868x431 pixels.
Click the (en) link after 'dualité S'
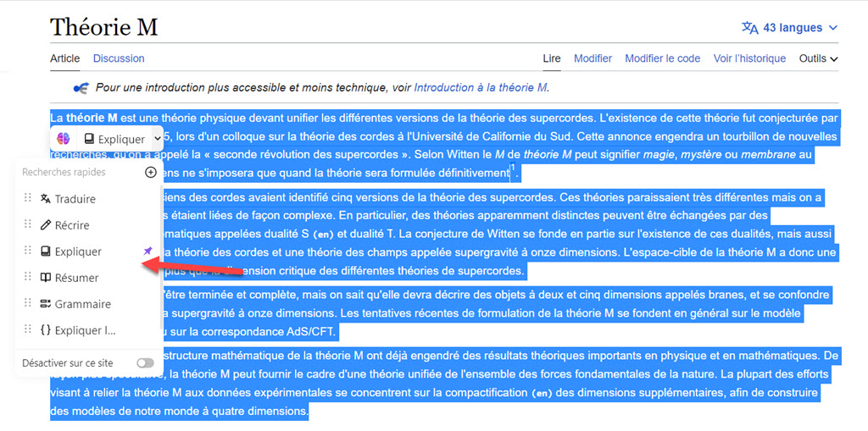[x=324, y=235]
